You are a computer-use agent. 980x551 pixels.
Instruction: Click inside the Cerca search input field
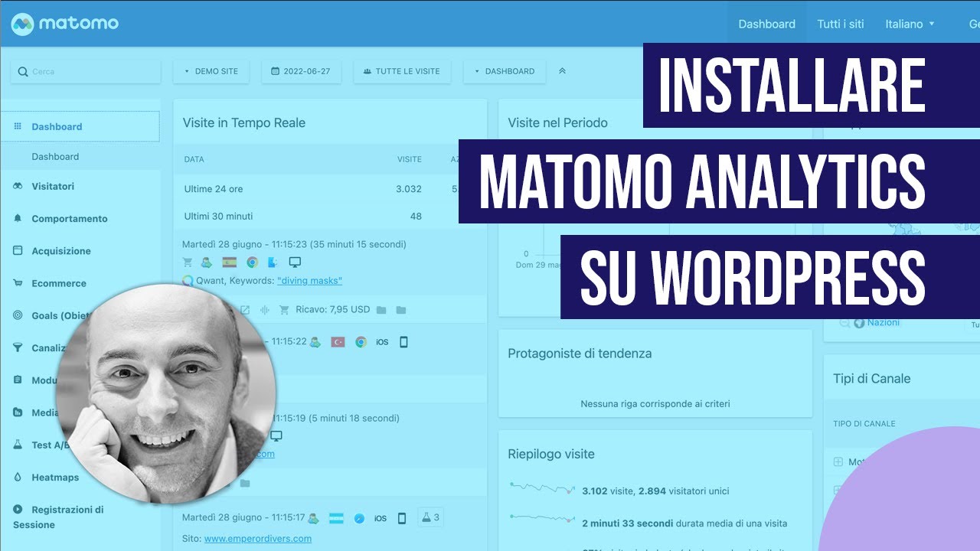click(x=84, y=71)
